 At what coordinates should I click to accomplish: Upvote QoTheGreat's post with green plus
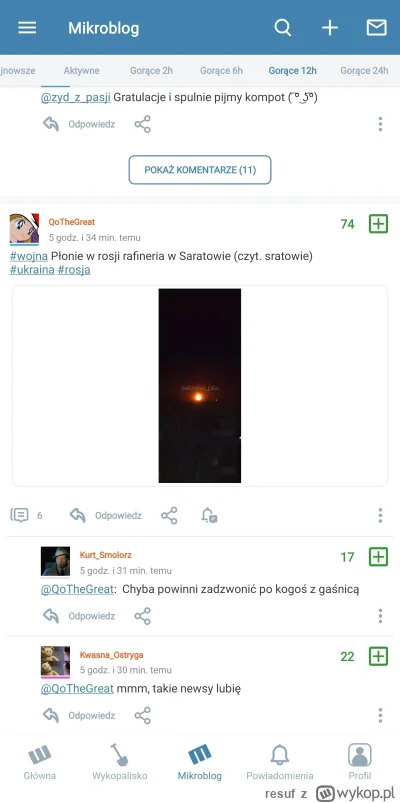(x=378, y=224)
